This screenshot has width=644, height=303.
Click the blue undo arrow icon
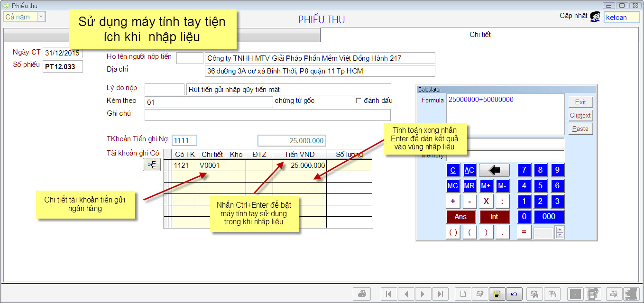[x=513, y=294]
